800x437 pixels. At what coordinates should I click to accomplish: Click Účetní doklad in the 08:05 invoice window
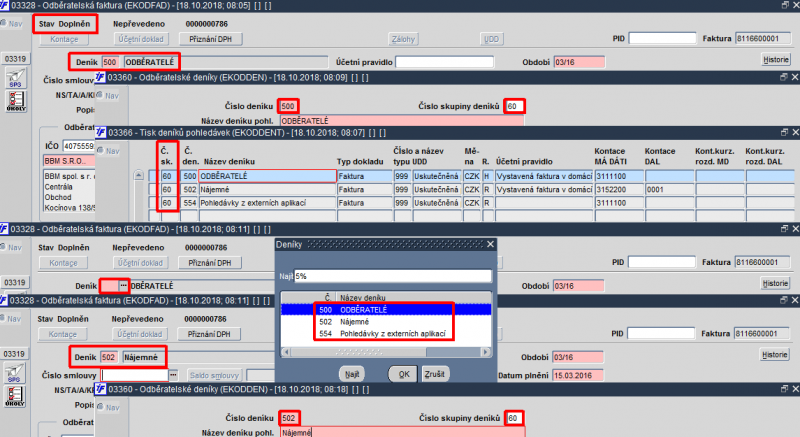(x=141, y=39)
